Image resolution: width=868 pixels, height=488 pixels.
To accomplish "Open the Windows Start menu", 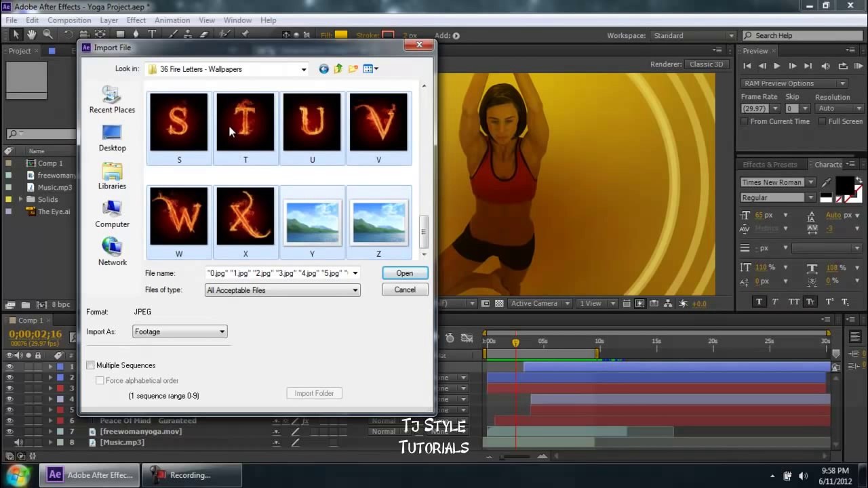I will coord(18,474).
